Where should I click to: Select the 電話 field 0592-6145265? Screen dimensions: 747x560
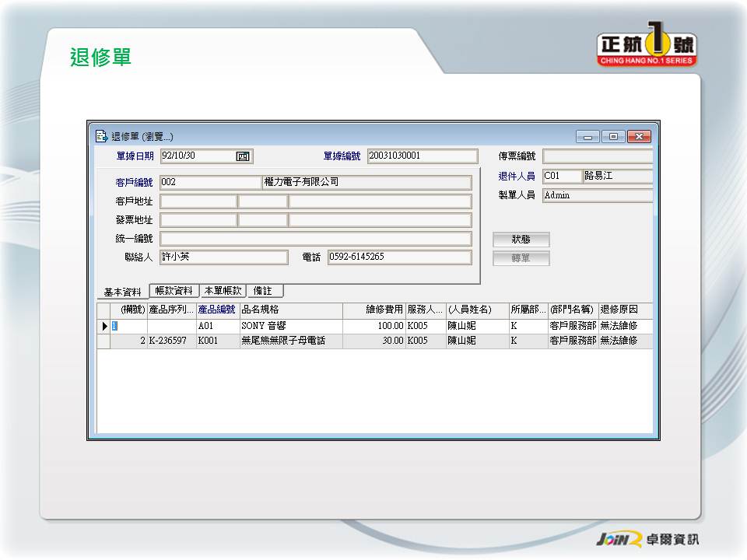(399, 257)
